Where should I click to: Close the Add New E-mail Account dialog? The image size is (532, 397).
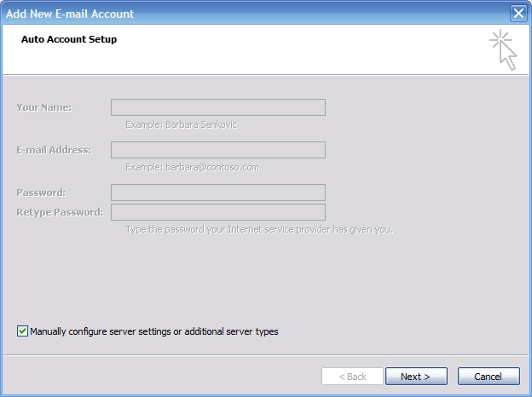click(x=518, y=13)
